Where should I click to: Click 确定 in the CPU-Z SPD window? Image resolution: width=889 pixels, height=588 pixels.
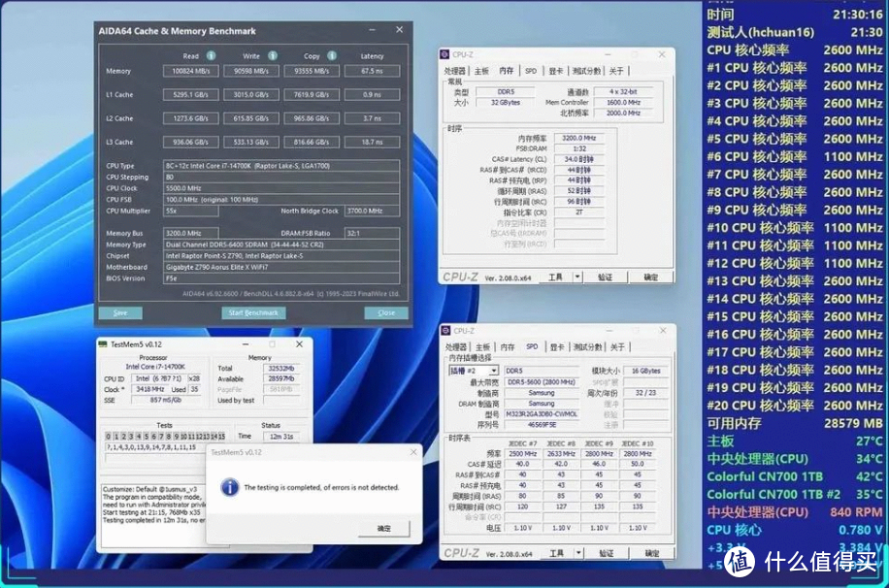[652, 553]
